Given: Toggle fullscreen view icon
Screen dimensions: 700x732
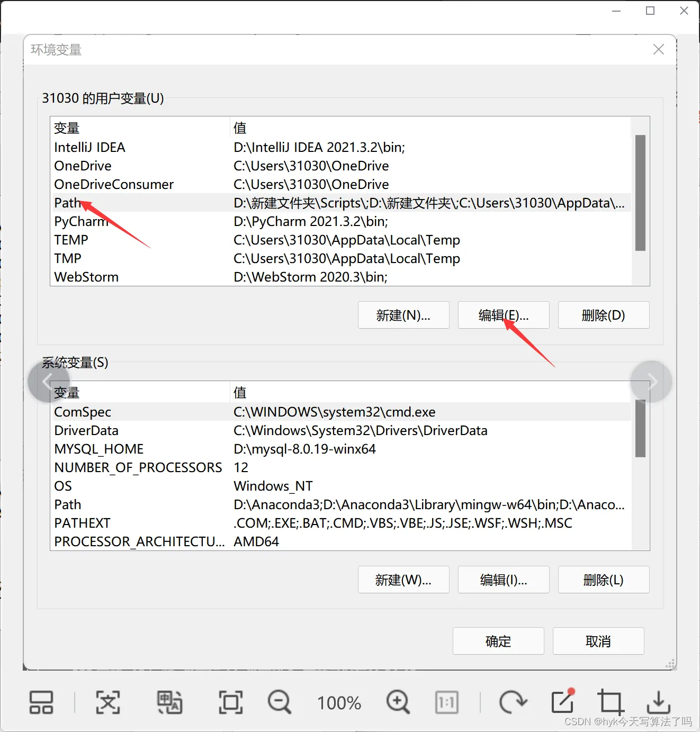Looking at the screenshot, I should [x=231, y=702].
